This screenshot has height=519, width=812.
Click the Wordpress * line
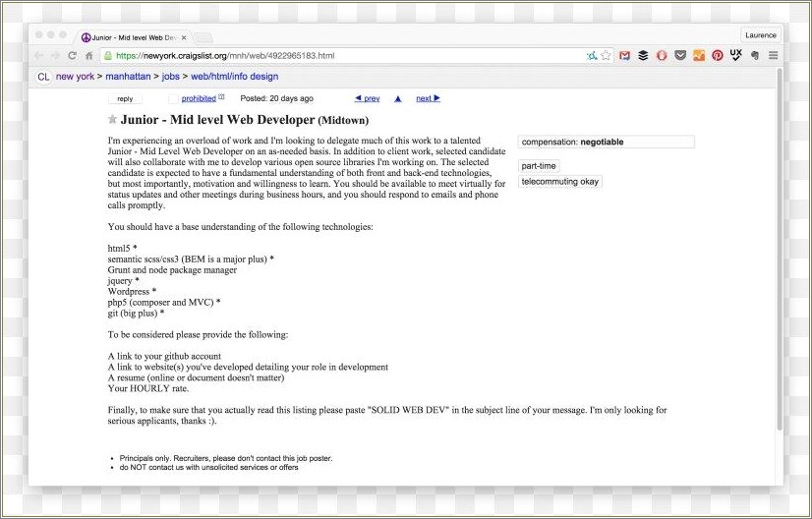(x=132, y=292)
